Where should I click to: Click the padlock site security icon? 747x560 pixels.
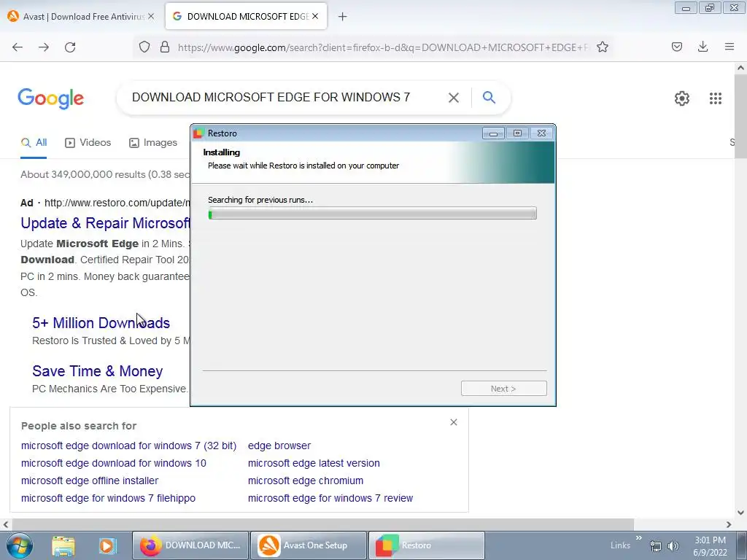(x=165, y=47)
